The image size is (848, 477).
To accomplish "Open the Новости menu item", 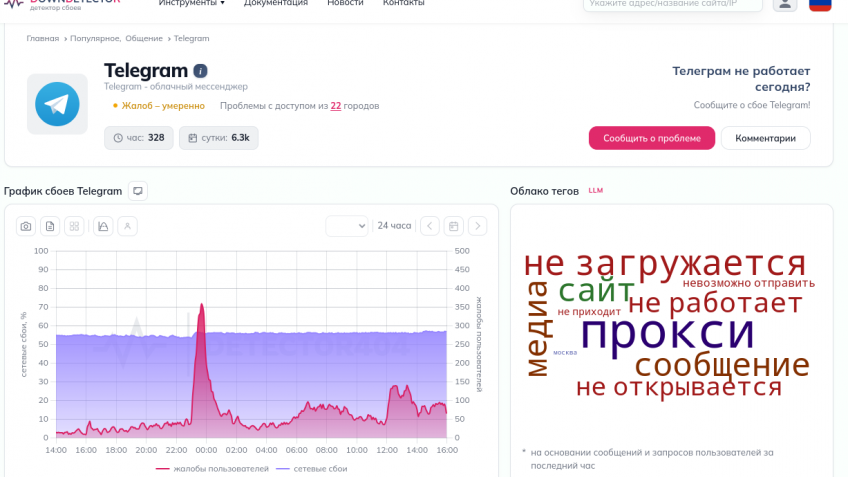I will [345, 3].
